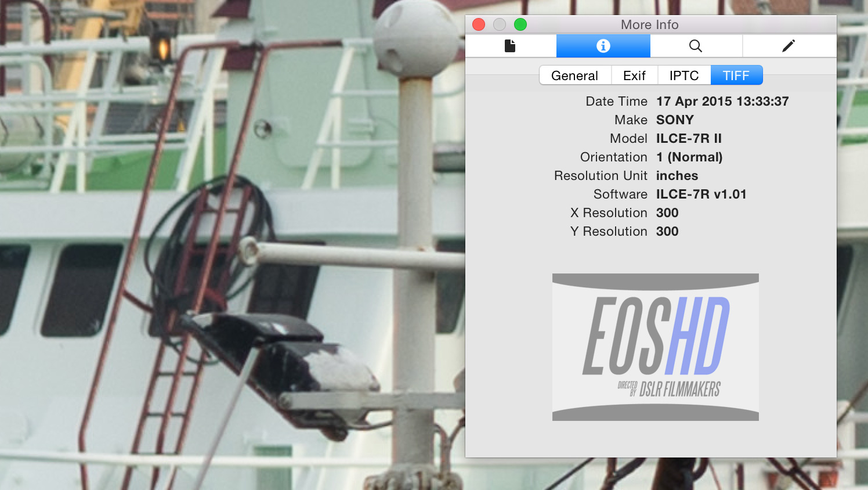Switch to the General tab
The image size is (868, 490).
click(x=574, y=75)
